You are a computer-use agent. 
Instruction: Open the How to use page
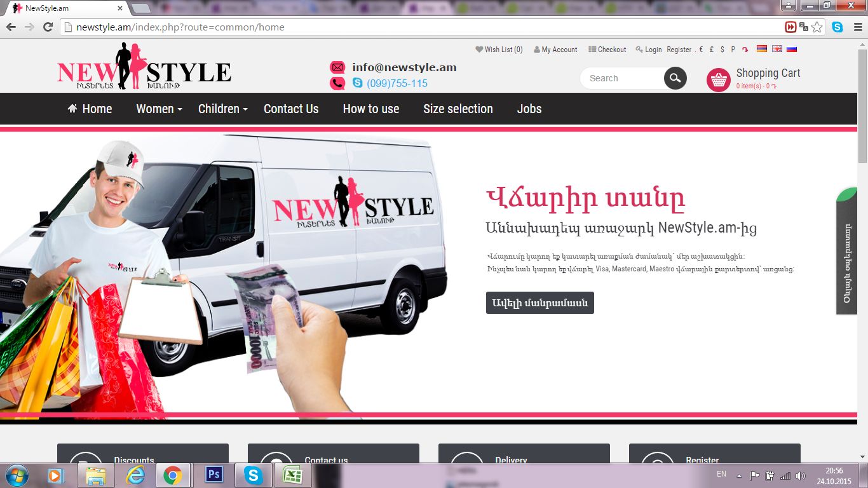(371, 109)
